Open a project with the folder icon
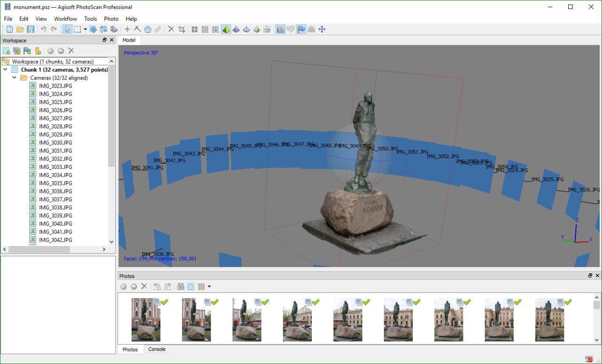Screen dimensions: 602x364 [x=20, y=29]
